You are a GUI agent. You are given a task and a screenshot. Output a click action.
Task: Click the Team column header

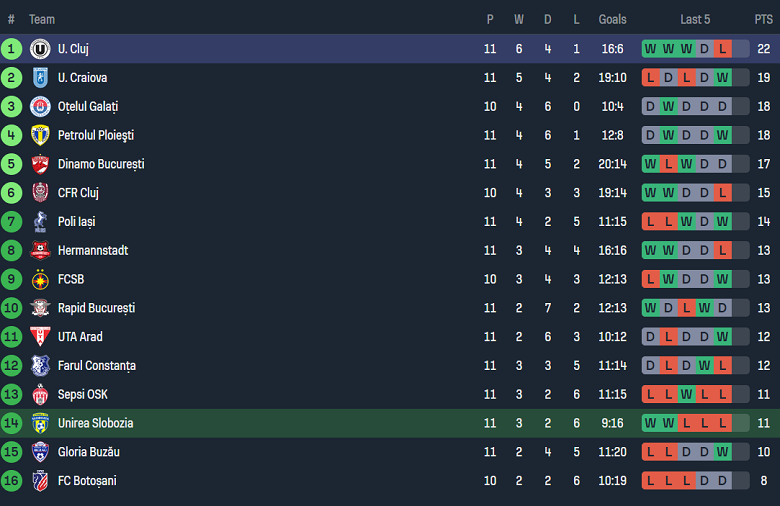tap(42, 19)
